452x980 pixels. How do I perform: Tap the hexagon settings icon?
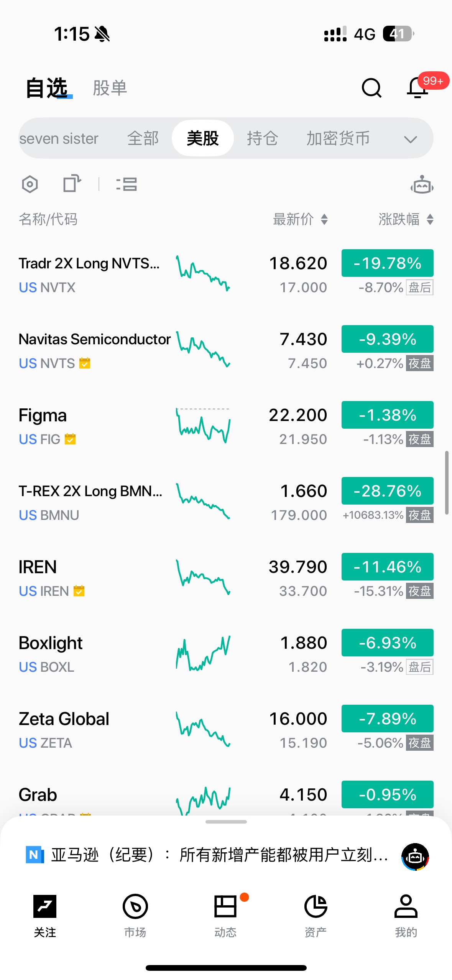coord(30,184)
